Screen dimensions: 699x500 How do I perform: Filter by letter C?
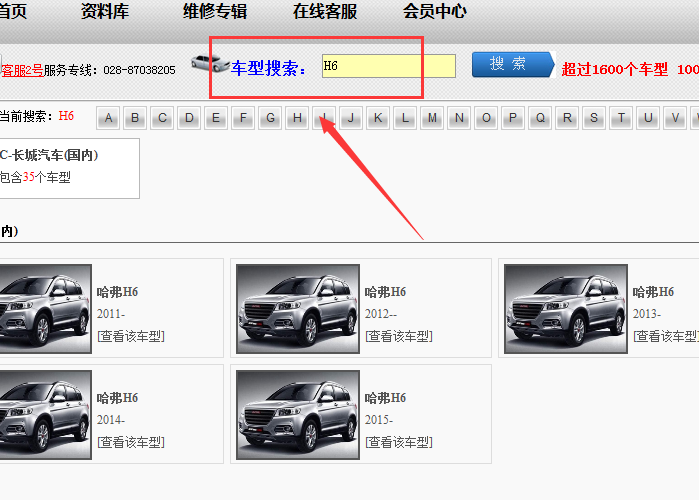click(x=162, y=118)
